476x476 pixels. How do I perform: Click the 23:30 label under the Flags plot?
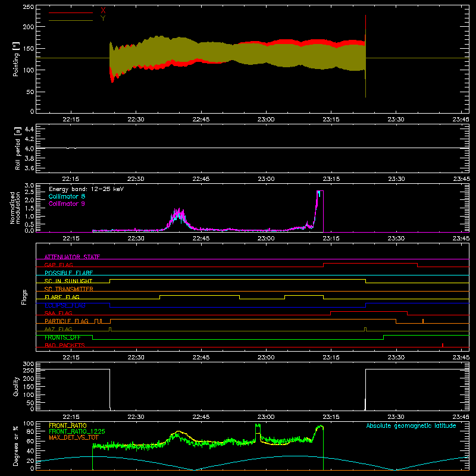[x=396, y=358]
